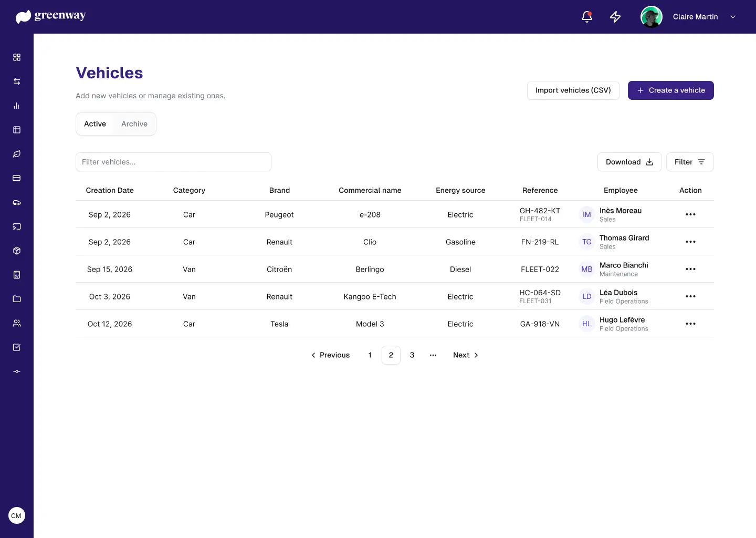The height and width of the screenshot is (538, 756).
Task: Click the users sidebar icon
Action: point(17,323)
